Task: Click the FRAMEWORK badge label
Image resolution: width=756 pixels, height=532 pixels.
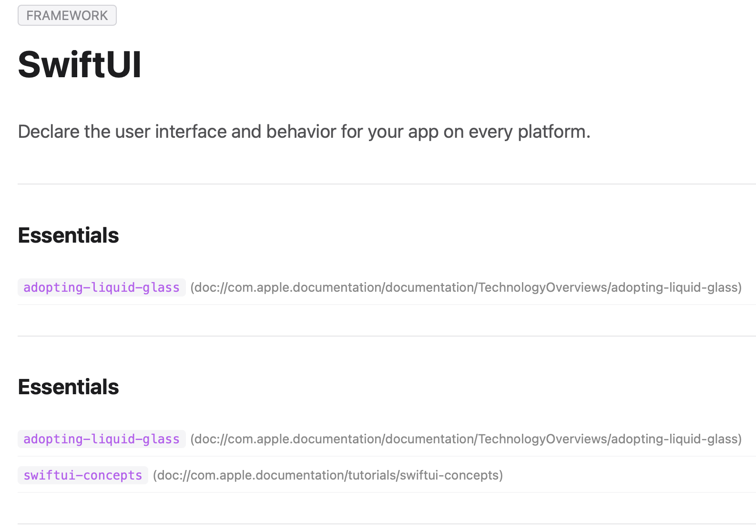Action: [x=67, y=15]
